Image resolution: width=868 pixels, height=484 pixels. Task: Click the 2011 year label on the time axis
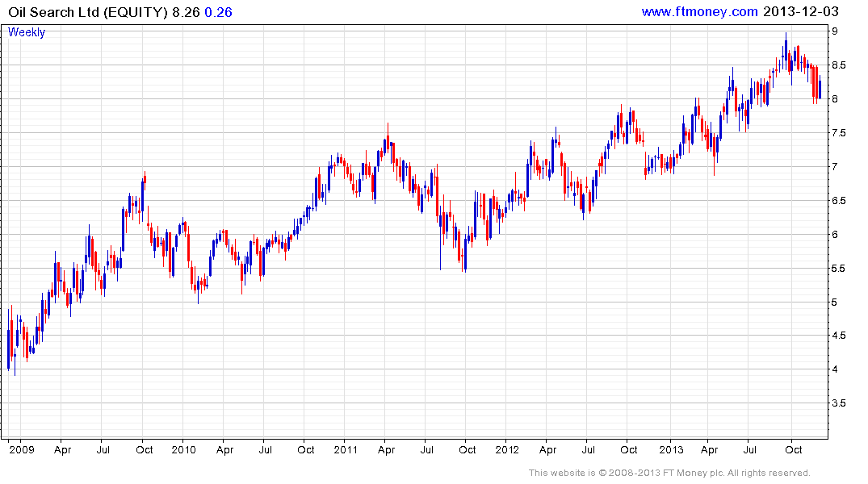[346, 449]
